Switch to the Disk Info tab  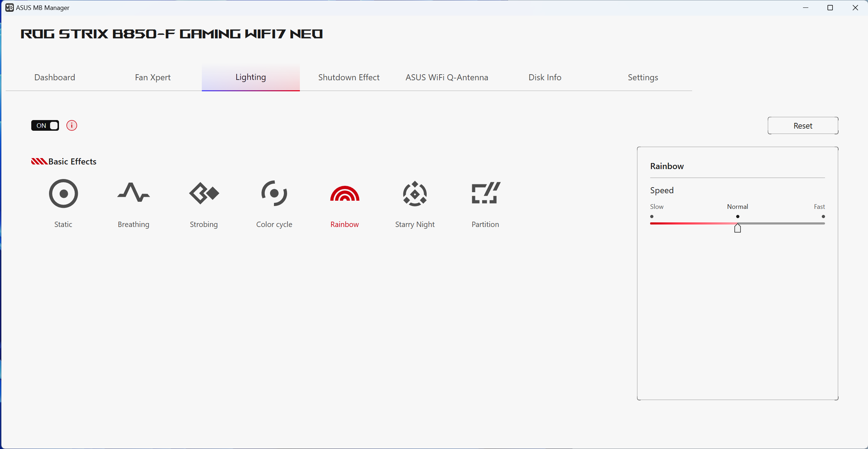coord(545,77)
